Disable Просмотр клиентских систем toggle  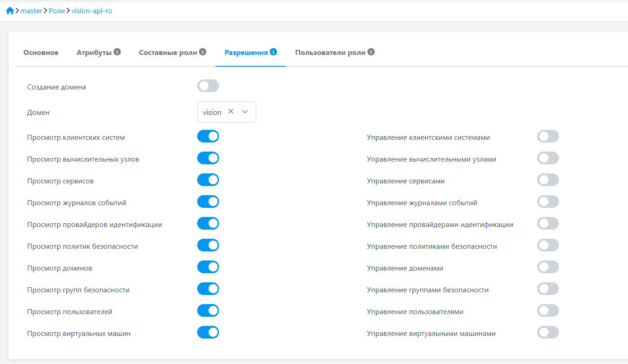pos(208,137)
